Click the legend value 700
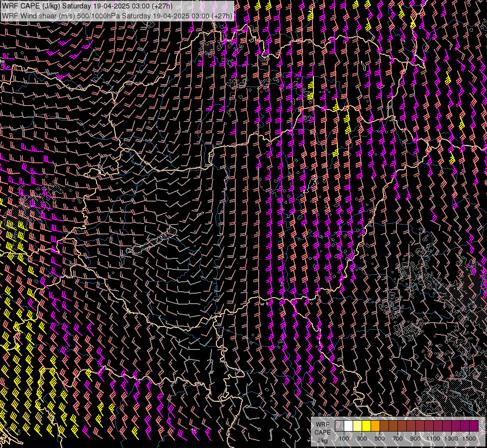Image resolution: width=487 pixels, height=448 pixels. tap(397, 439)
